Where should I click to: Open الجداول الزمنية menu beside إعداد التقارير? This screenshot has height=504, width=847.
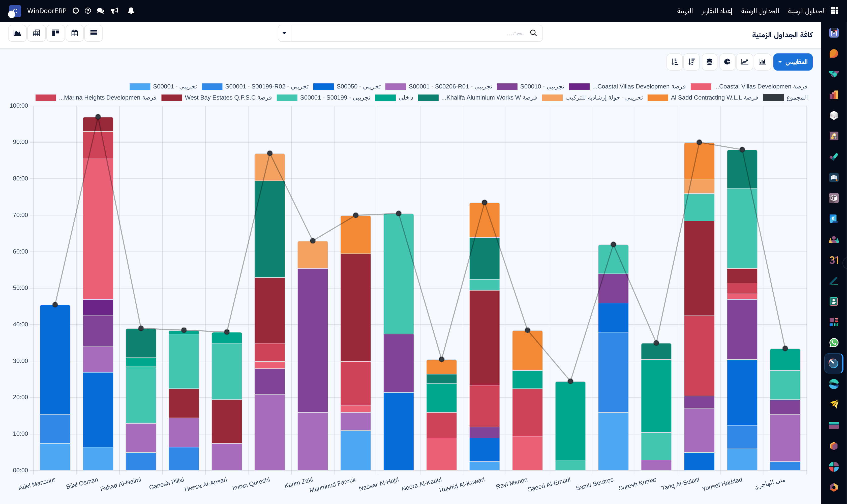click(760, 11)
